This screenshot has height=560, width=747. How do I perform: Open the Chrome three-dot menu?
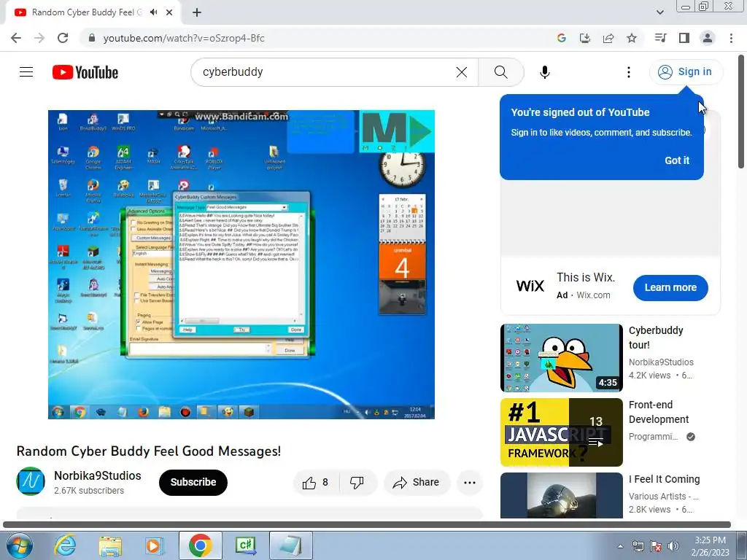pos(731,38)
